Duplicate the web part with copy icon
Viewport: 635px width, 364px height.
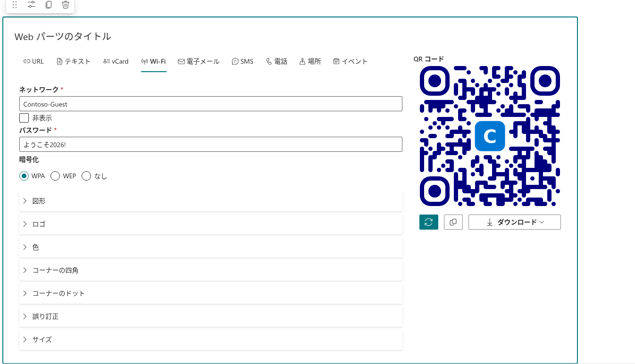click(49, 5)
